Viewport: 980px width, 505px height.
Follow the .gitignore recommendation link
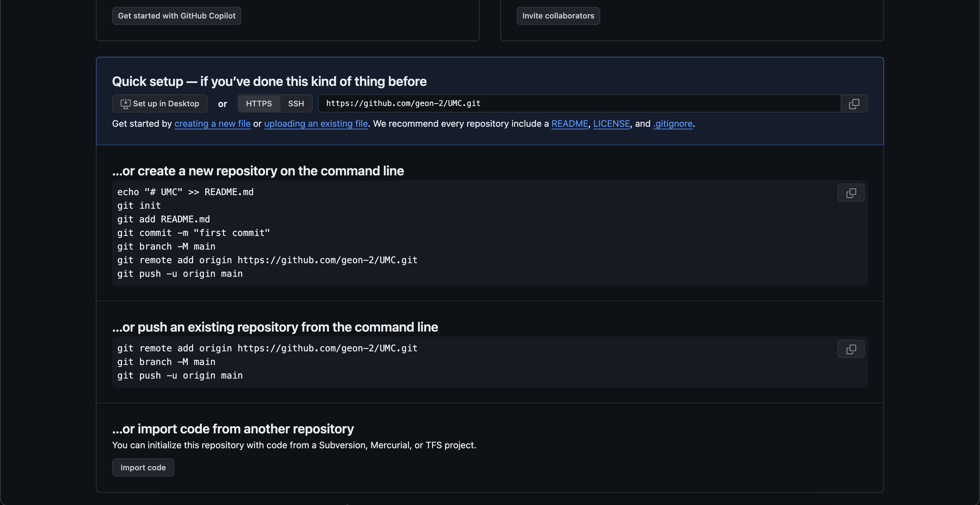point(672,124)
